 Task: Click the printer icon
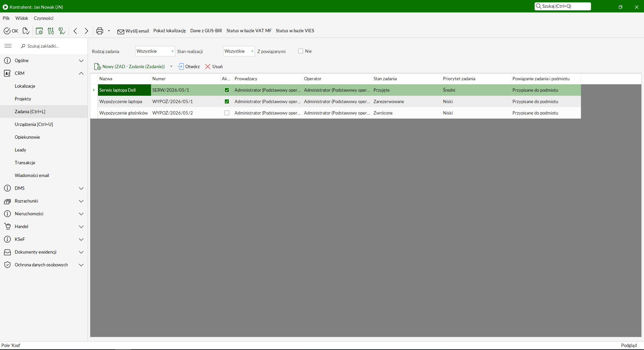100,31
